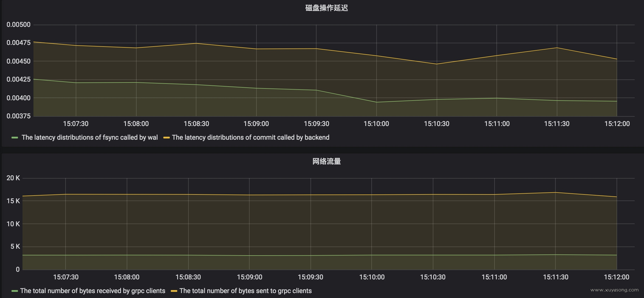Click the 0.00450 y-axis label
The width and height of the screenshot is (644, 298).
18,61
